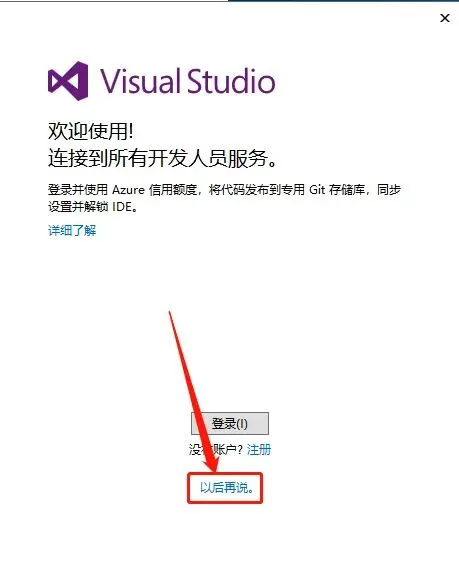Close the Visual Studio welcome dialog

tap(444, 18)
